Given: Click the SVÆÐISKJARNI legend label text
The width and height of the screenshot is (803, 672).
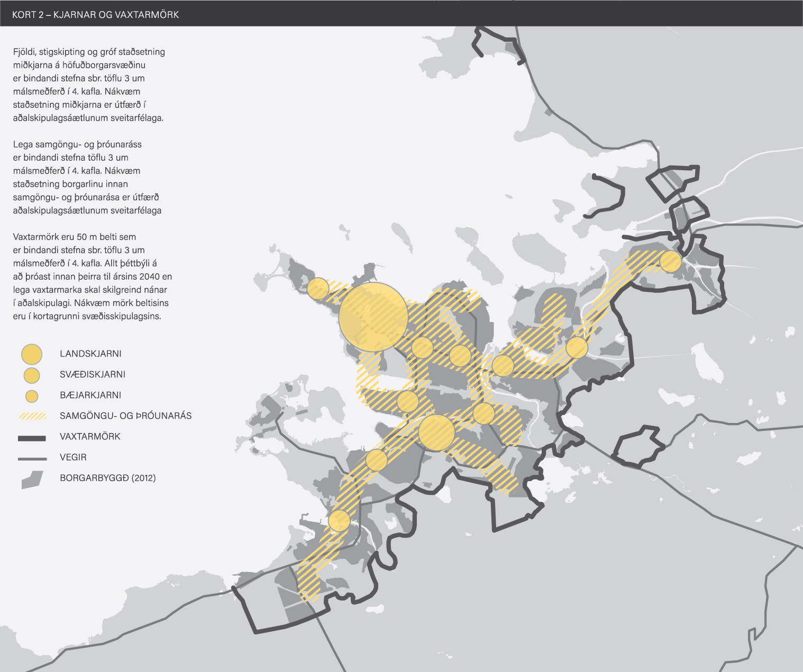Looking at the screenshot, I should pos(93,374).
